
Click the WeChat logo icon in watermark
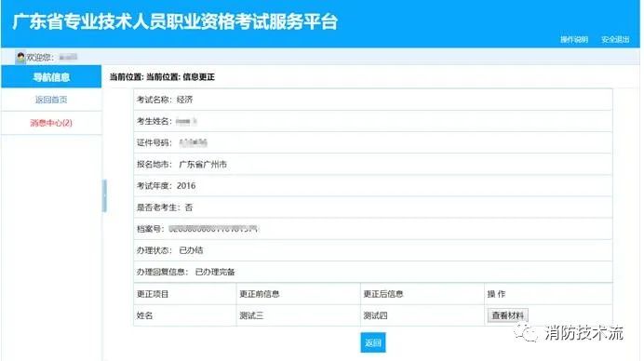tap(526, 333)
